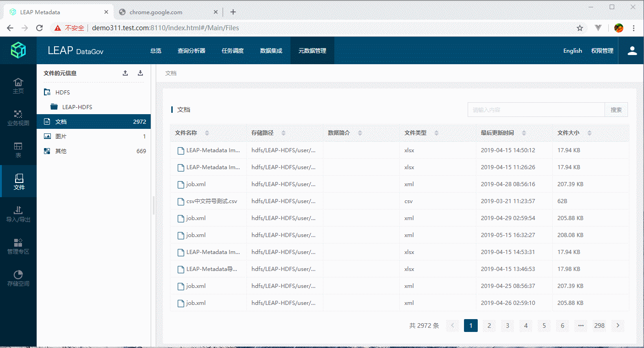Open a new browser tab
Viewport: 644px width, 348px height.
(233, 12)
